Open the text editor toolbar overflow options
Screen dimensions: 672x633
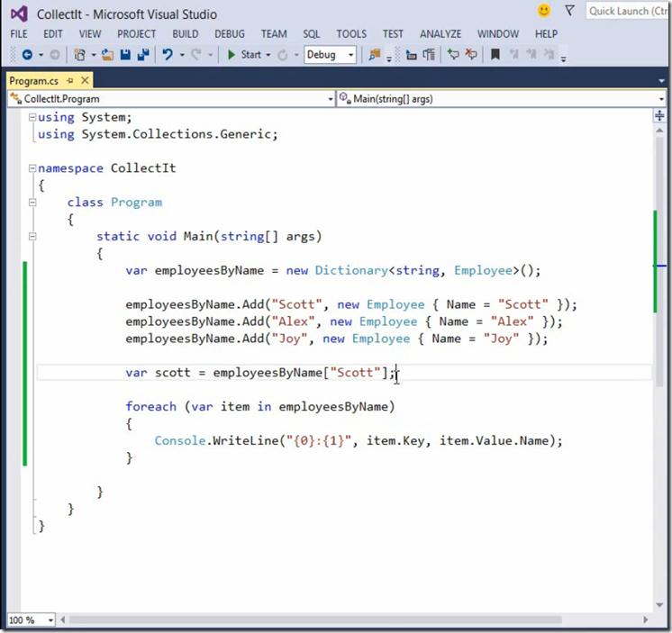pos(564,59)
